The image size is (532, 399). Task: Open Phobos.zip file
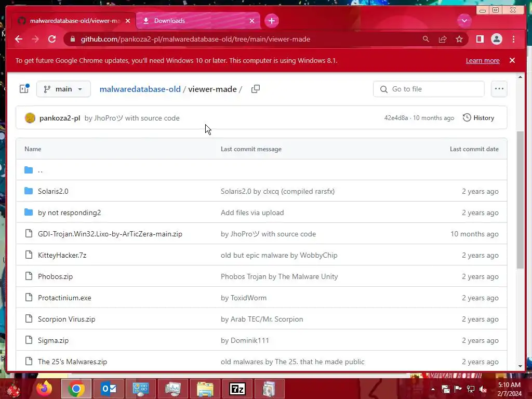(55, 276)
